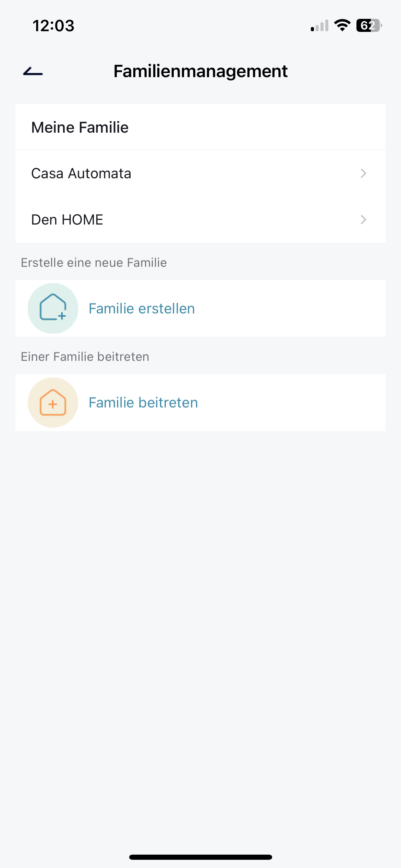Tap the Wi-Fi status icon
This screenshot has height=868, width=401.
pyautogui.click(x=342, y=25)
